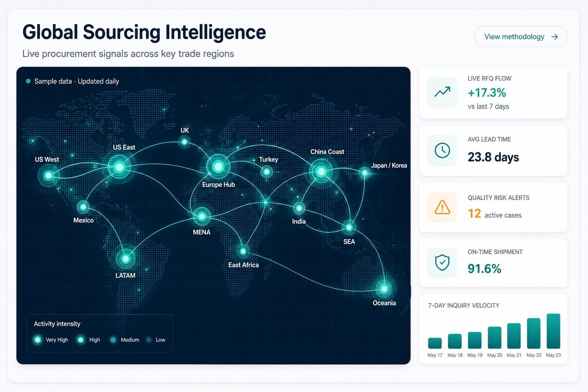Image resolution: width=588 pixels, height=392 pixels.
Task: Select the Europe Hub map node
Action: [218, 167]
